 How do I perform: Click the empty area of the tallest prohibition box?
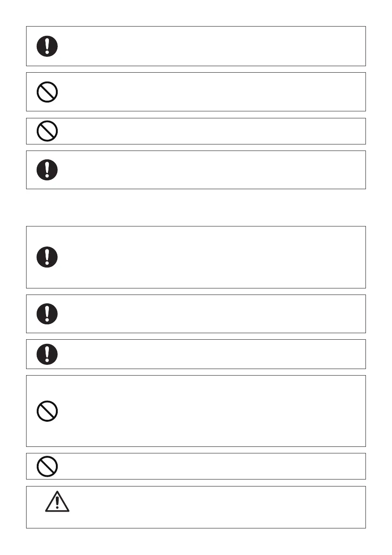[x=210, y=411]
